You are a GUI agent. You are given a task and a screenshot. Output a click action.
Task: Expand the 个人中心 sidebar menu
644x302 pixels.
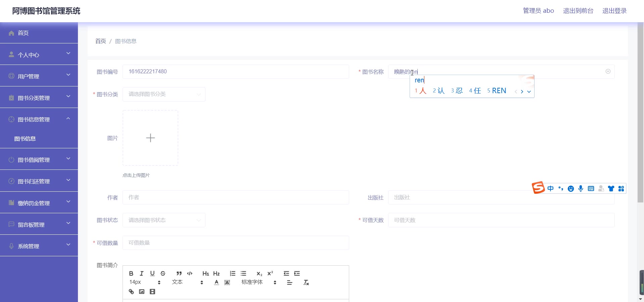click(x=39, y=54)
